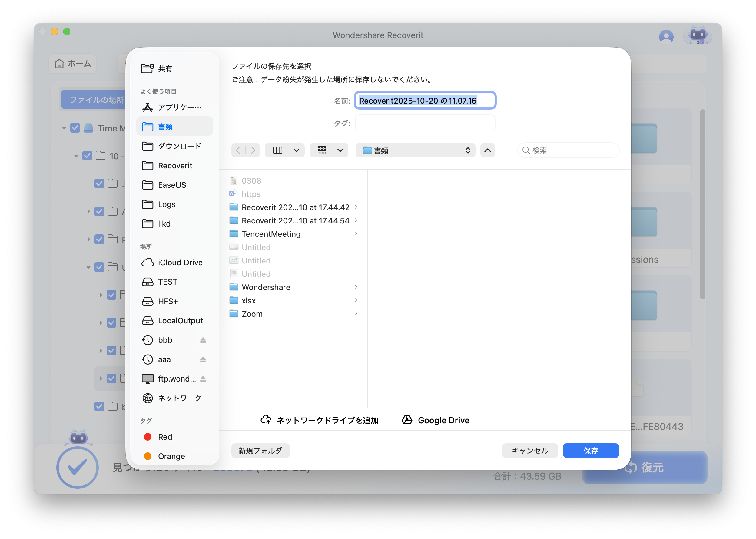The image size is (756, 539).
Task: Expand the Zoom folder chevron
Action: [356, 313]
